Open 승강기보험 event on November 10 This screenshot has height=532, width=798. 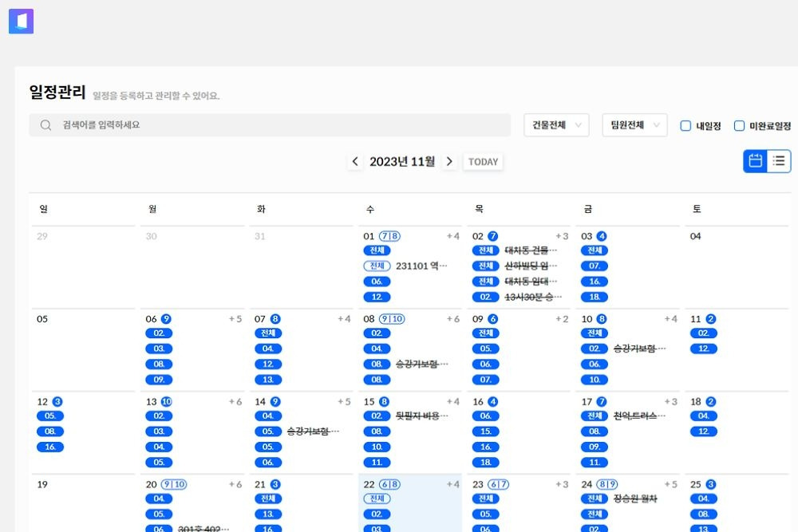coord(639,349)
